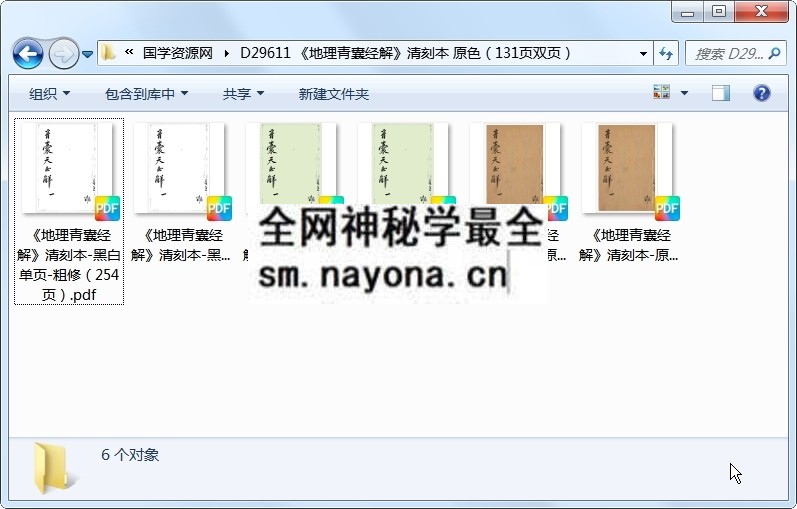Click the PDF badge on the first file
This screenshot has height=509, width=797.
pyautogui.click(x=107, y=208)
